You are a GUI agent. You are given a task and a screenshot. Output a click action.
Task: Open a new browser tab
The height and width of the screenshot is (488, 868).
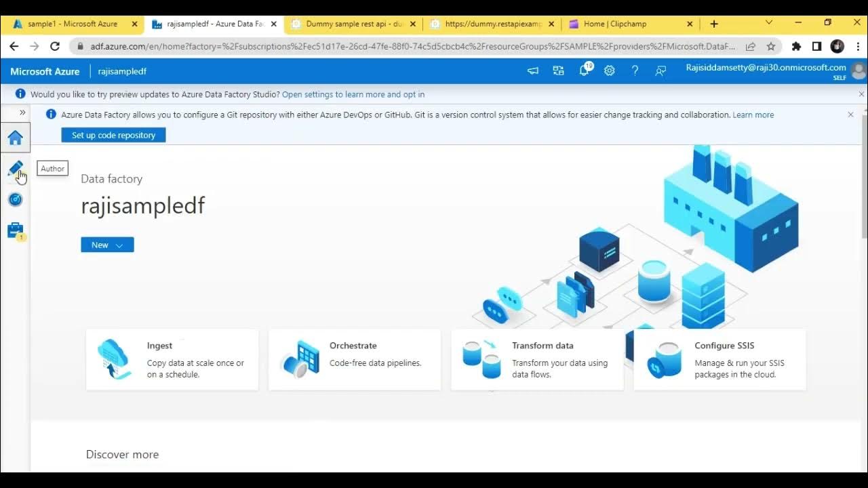713,24
